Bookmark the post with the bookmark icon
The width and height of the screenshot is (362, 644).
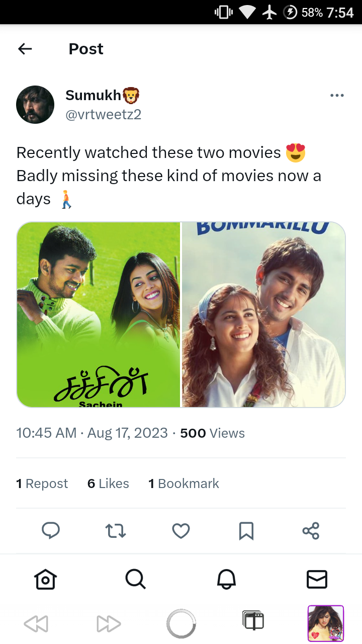pos(246,531)
